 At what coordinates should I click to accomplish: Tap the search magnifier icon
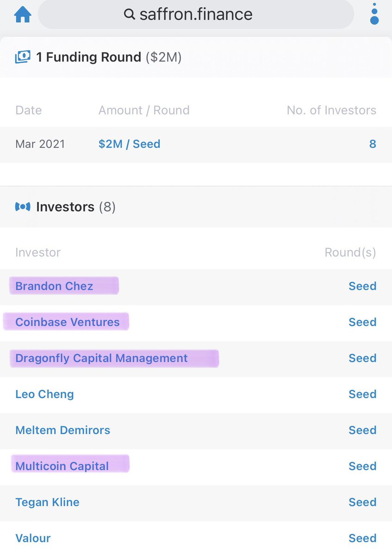click(x=130, y=14)
